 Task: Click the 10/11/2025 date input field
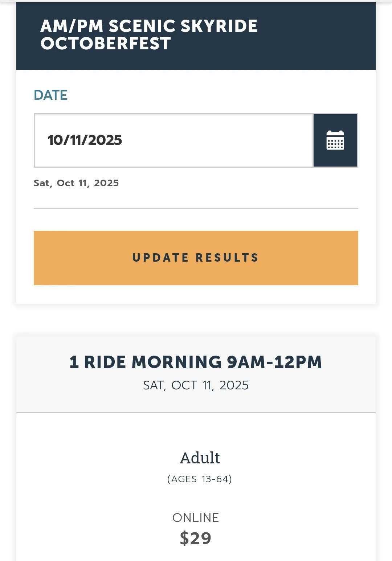coord(173,140)
